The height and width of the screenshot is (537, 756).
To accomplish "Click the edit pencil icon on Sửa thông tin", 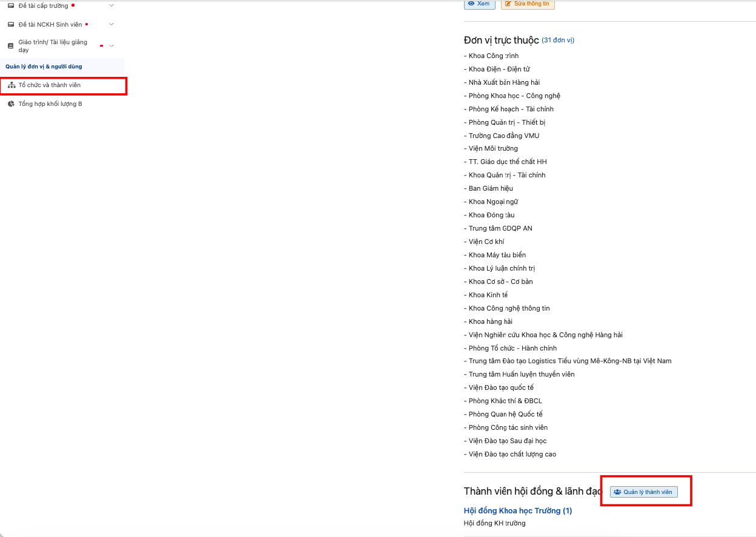I will pyautogui.click(x=508, y=4).
